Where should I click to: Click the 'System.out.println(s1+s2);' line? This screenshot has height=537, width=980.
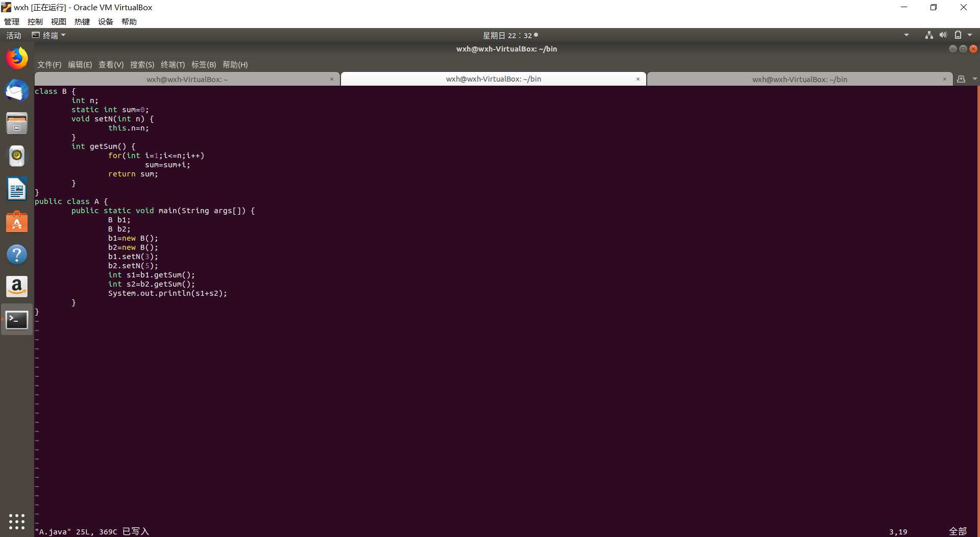167,293
